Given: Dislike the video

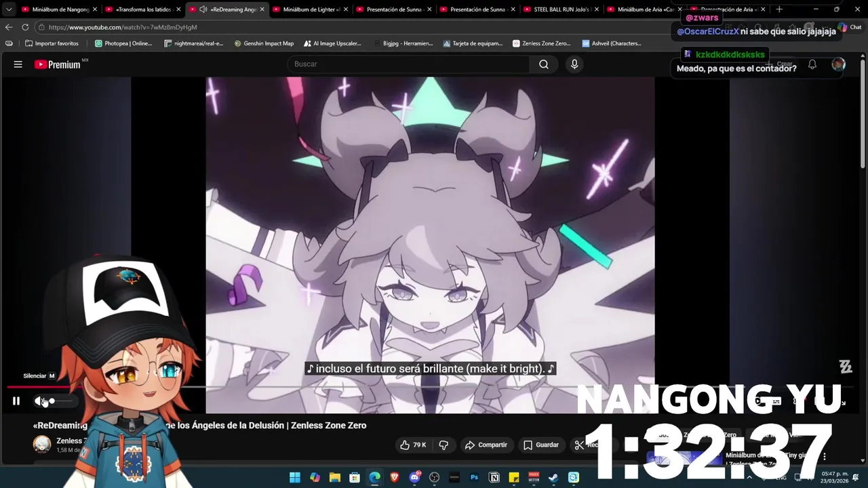Looking at the screenshot, I should [x=444, y=445].
